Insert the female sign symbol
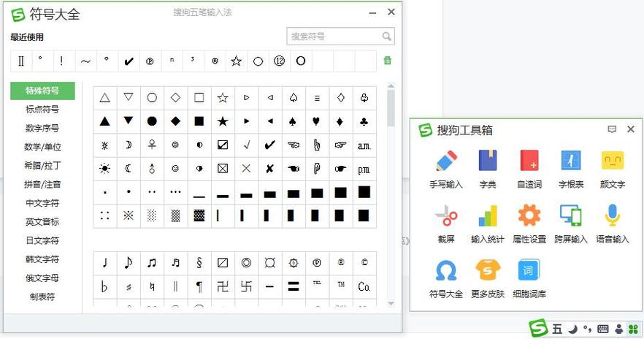 tap(152, 145)
